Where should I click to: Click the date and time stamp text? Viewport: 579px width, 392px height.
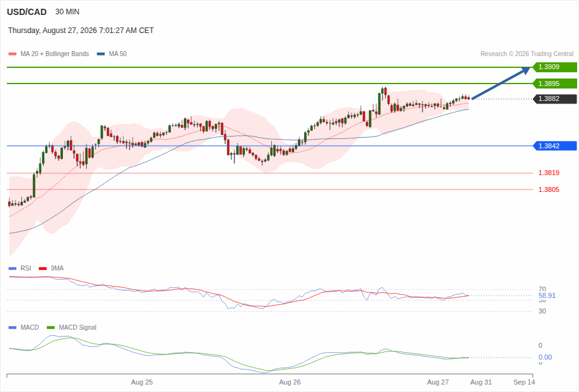[x=81, y=31]
